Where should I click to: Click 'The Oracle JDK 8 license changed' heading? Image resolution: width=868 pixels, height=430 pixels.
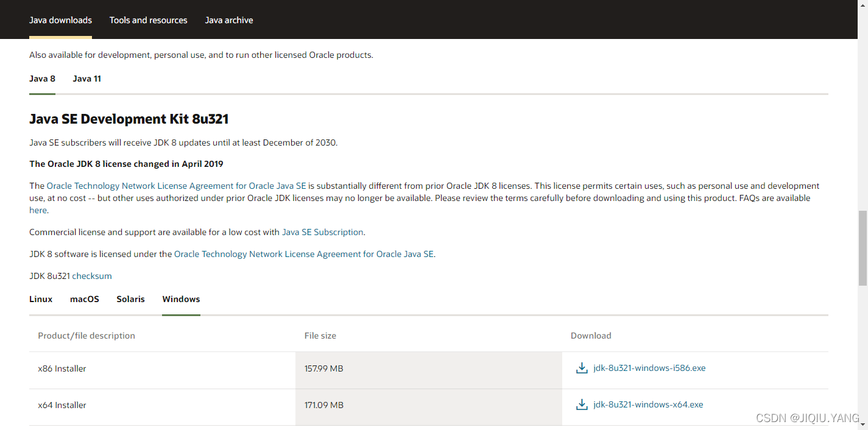pos(126,164)
